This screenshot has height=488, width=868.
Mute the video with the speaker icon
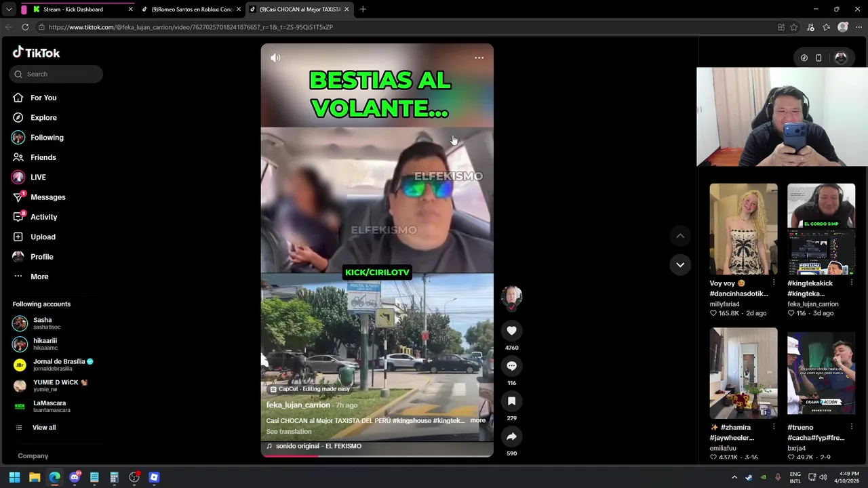[275, 58]
